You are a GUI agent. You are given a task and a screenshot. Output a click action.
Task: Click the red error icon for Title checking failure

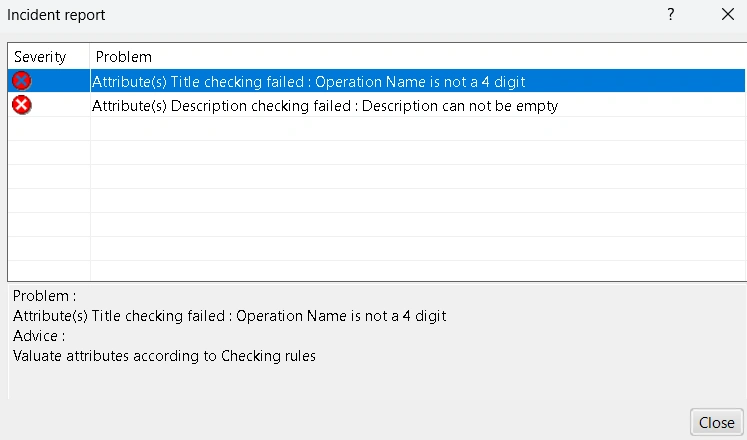point(21,81)
